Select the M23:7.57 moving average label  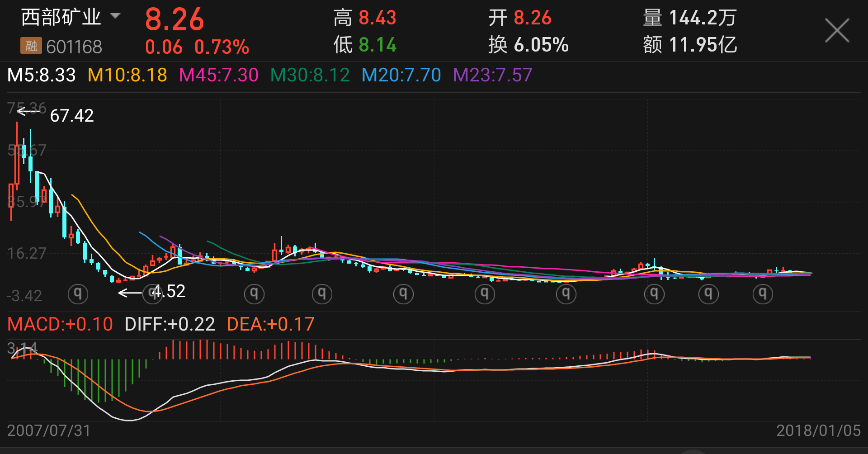[x=493, y=75]
